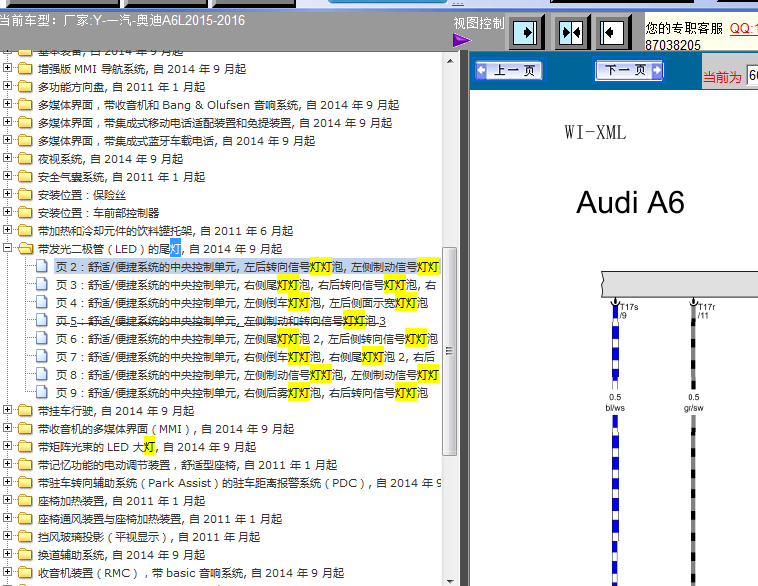This screenshot has width=758, height=586.
Task: Open the 页 7 document entry
Action: 245,357
